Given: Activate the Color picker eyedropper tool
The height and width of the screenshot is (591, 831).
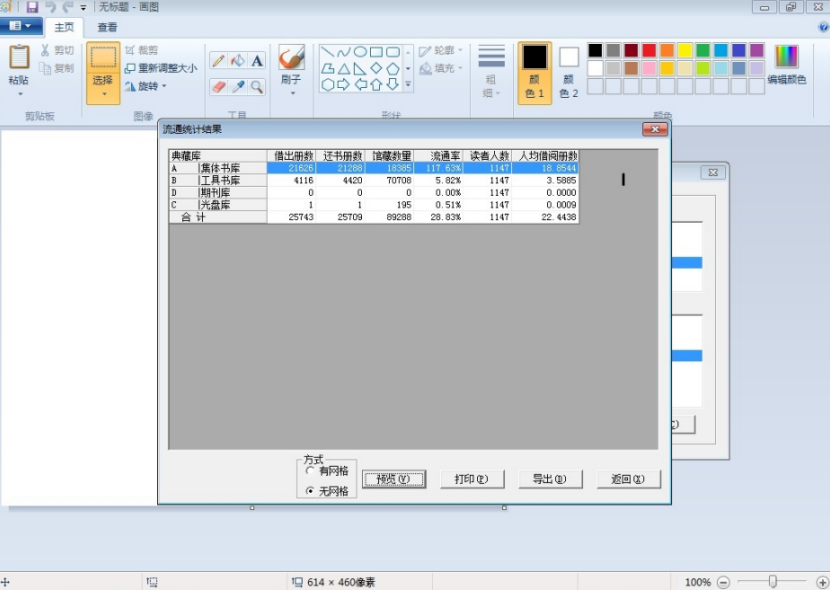Looking at the screenshot, I should (238, 87).
